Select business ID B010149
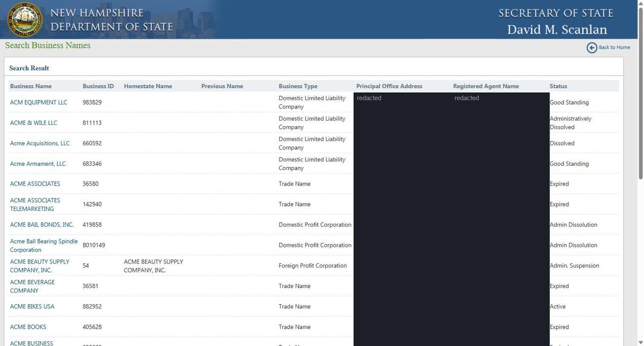The image size is (644, 346). tap(94, 246)
